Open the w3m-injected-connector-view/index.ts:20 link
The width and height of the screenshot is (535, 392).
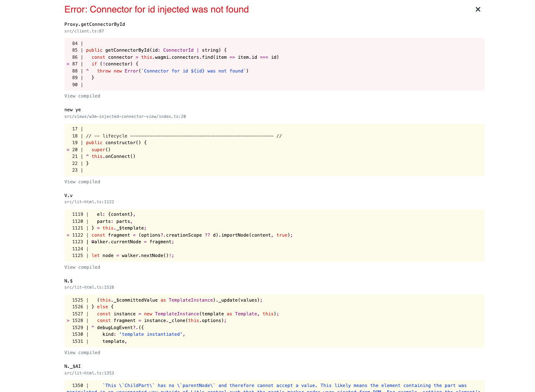(x=125, y=117)
